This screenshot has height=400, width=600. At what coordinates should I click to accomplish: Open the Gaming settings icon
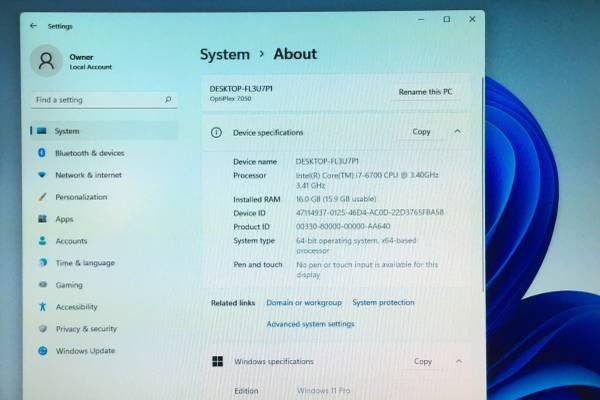click(42, 285)
